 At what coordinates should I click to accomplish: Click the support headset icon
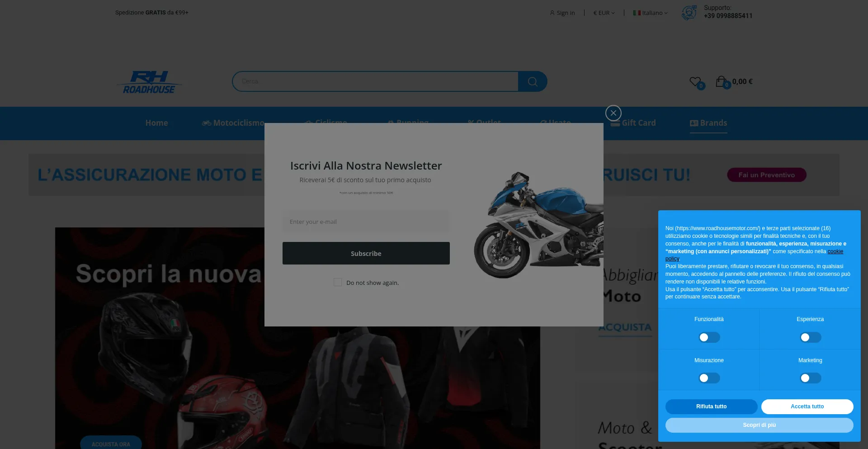point(689,13)
